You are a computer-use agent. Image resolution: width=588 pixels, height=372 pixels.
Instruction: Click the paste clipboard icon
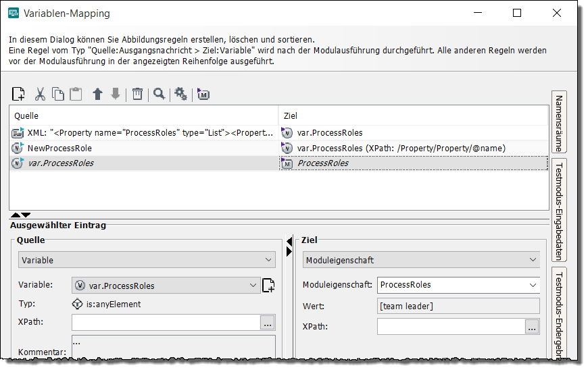[x=76, y=94]
